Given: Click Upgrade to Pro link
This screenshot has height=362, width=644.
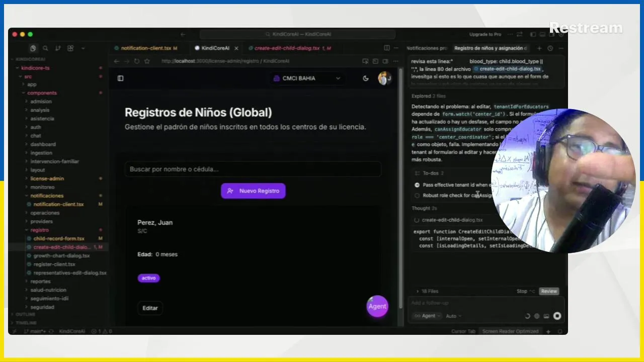Looking at the screenshot, I should pyautogui.click(x=485, y=34).
